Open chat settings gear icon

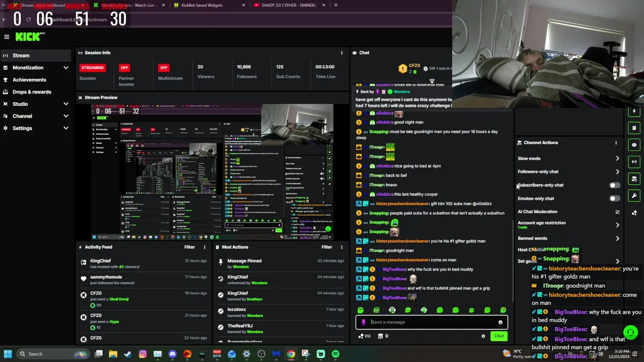pos(483,336)
